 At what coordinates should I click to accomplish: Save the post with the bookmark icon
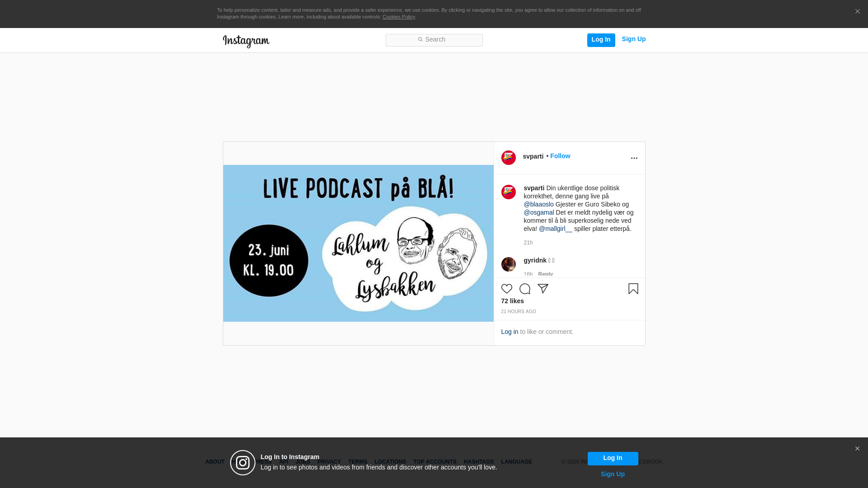click(633, 289)
